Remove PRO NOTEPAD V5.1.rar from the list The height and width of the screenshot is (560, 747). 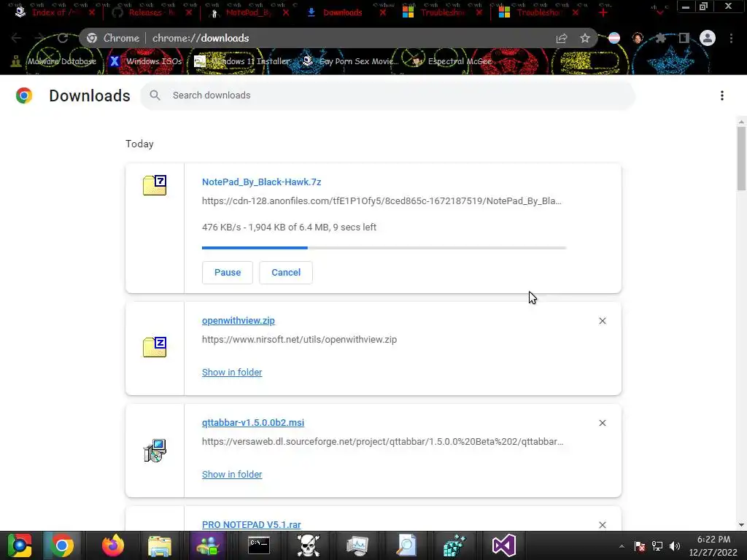tap(603, 525)
